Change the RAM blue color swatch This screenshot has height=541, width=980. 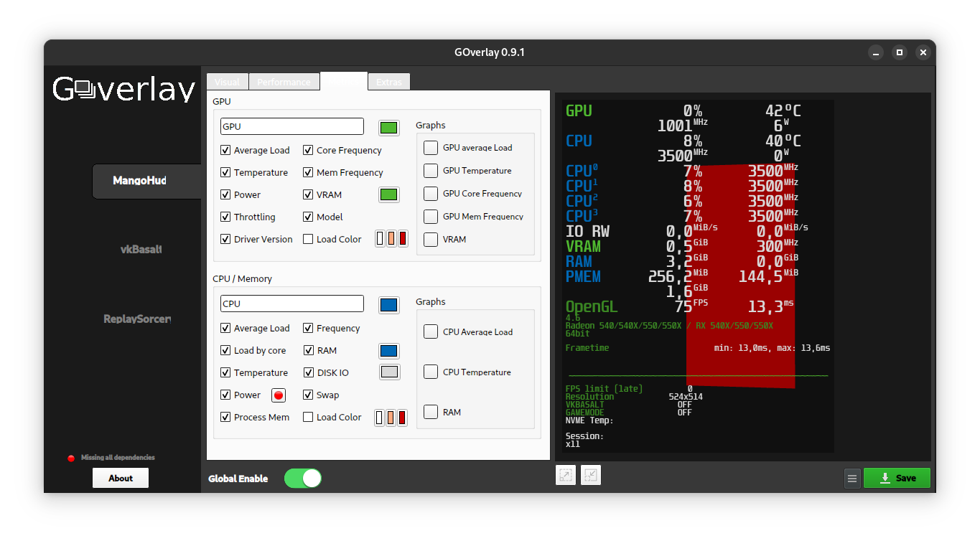389,351
